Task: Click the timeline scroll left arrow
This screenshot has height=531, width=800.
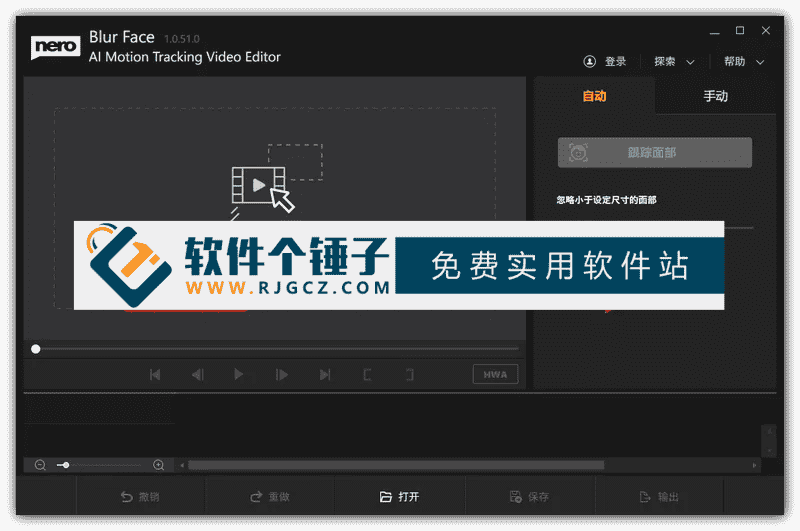Action: 182,465
